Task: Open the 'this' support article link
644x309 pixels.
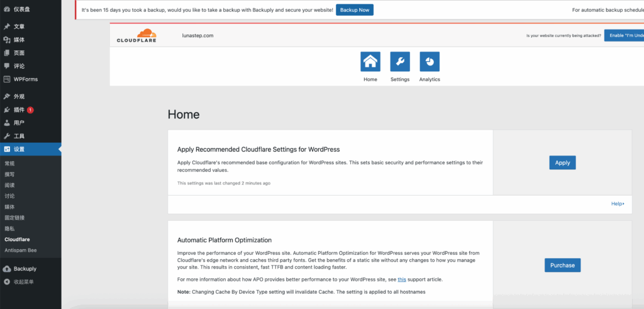Action: [x=402, y=279]
